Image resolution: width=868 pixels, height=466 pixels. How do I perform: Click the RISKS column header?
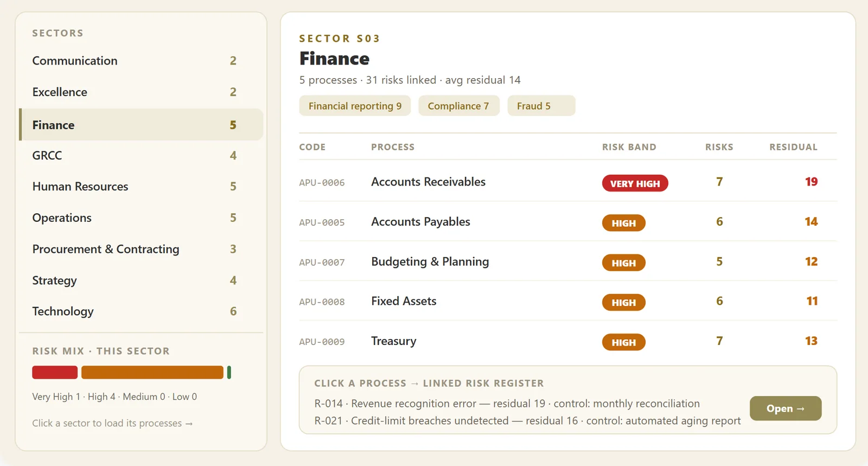(719, 147)
